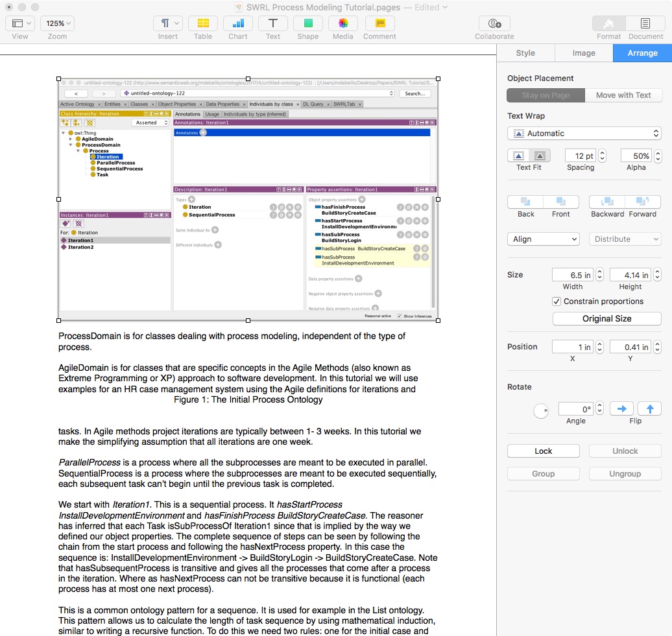This screenshot has height=636, width=672.
Task: Click the Shape tool icon
Action: click(307, 23)
